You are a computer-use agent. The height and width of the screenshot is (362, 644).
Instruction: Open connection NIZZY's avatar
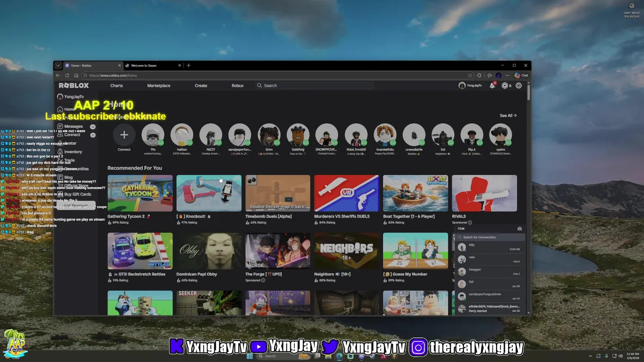(211, 135)
